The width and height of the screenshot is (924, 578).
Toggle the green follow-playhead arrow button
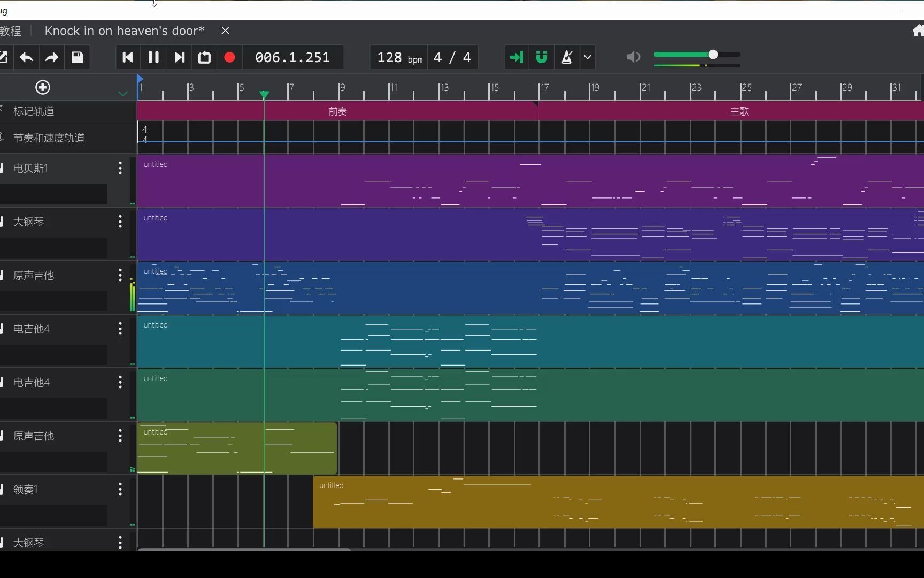pyautogui.click(x=516, y=57)
